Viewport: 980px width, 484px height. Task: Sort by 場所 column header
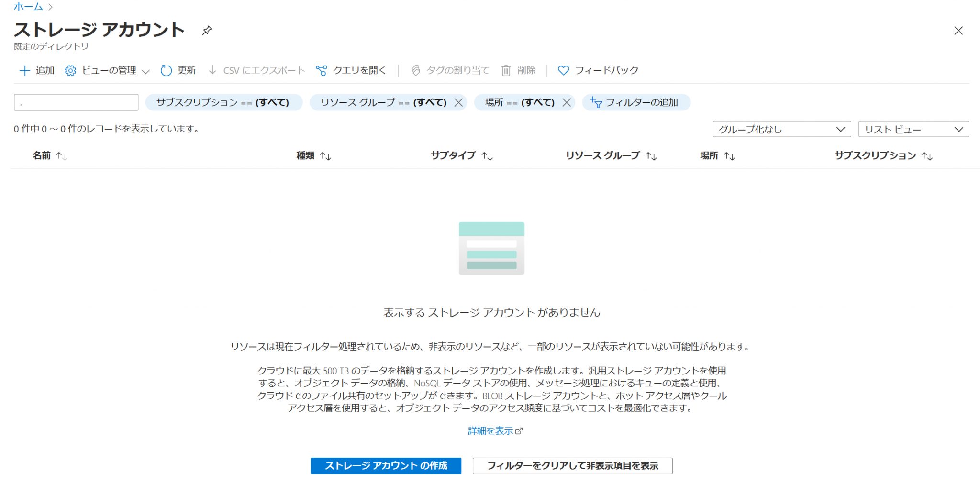(x=717, y=155)
